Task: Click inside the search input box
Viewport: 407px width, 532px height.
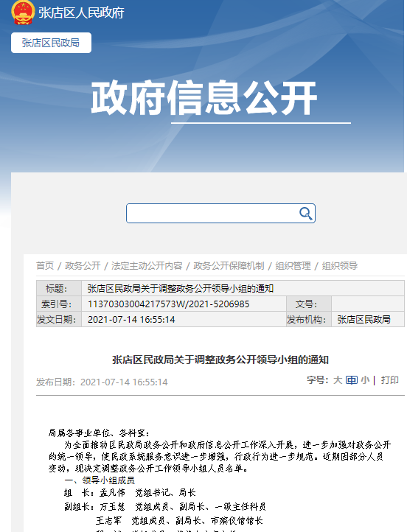Action: 212,214
